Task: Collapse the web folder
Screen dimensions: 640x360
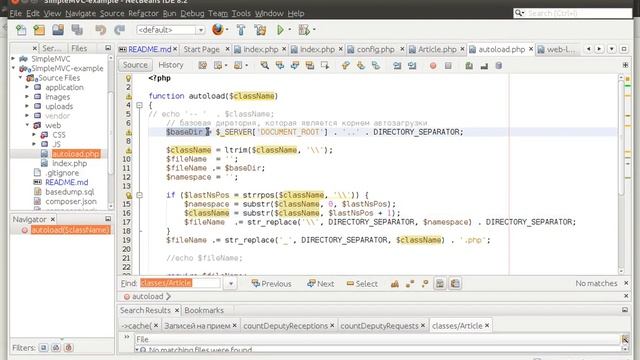Action: point(27,125)
